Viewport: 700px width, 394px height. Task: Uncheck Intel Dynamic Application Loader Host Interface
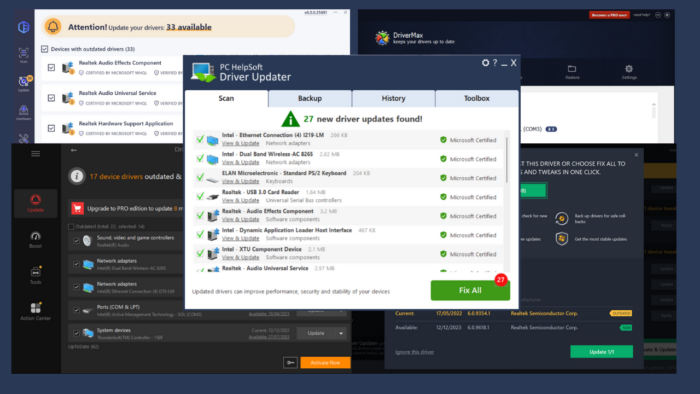coord(200,234)
